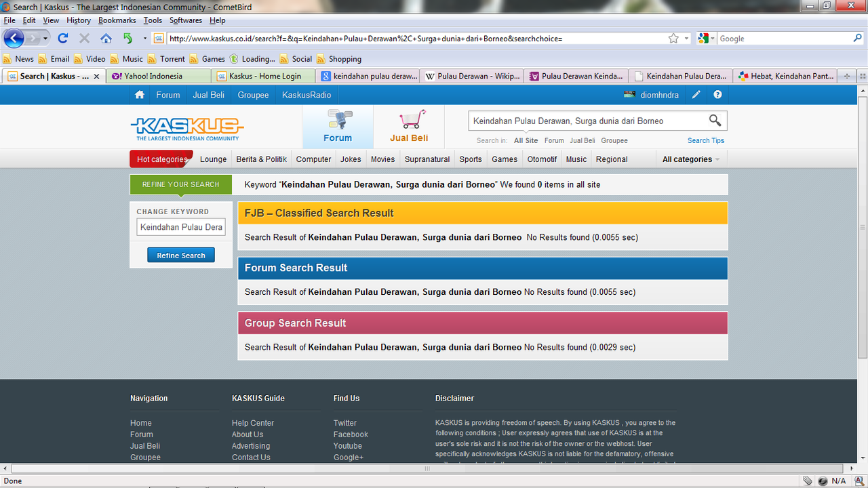The height and width of the screenshot is (488, 868).
Task: Open the Bookmarks menu
Action: pyautogui.click(x=117, y=20)
